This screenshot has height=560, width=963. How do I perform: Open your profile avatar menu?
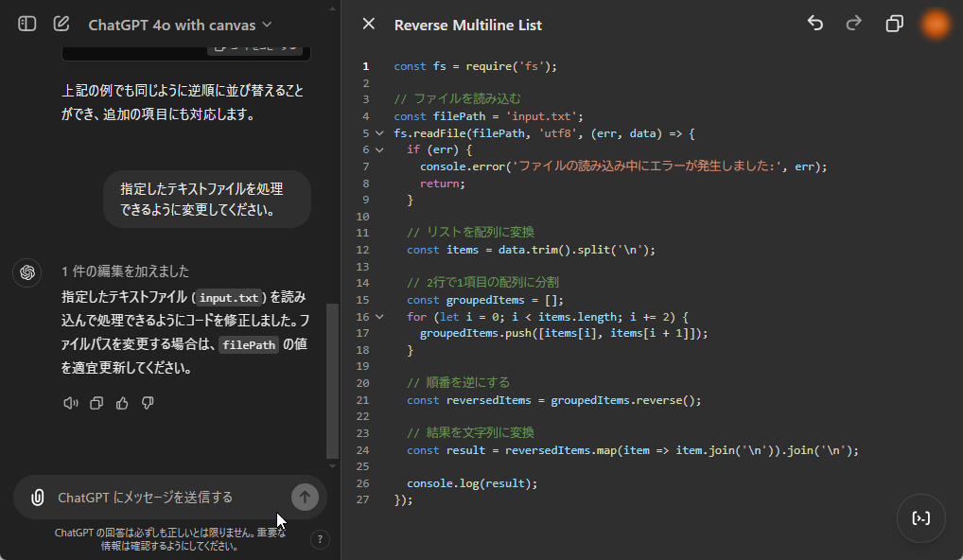(x=936, y=24)
